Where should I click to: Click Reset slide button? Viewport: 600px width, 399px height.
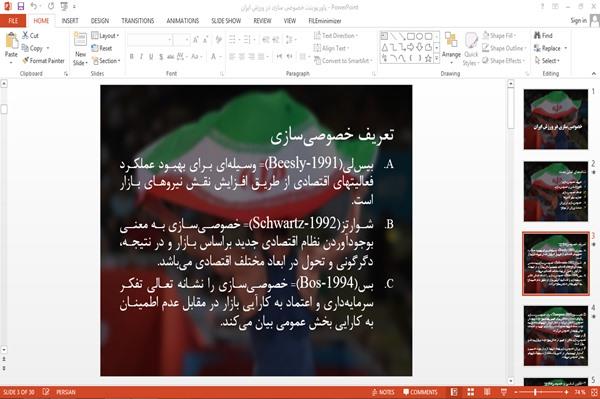pyautogui.click(x=102, y=48)
